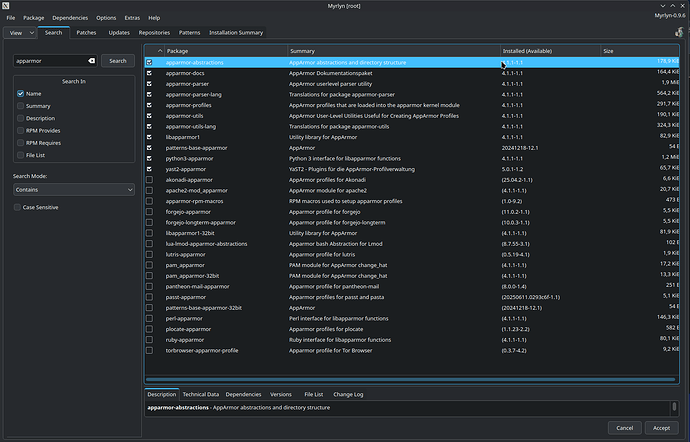Switch to the Patterns tab
Viewport: 690px width, 442px height.
tap(189, 33)
